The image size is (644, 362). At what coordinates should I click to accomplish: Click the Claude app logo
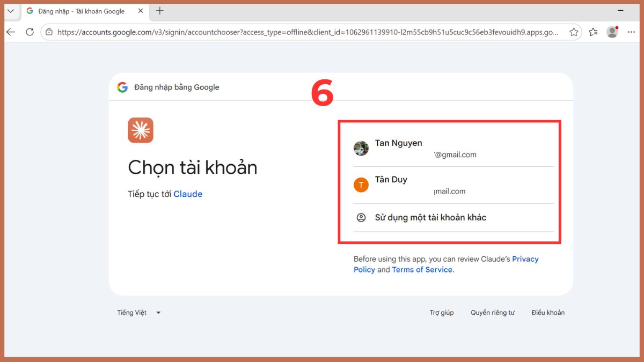(141, 130)
